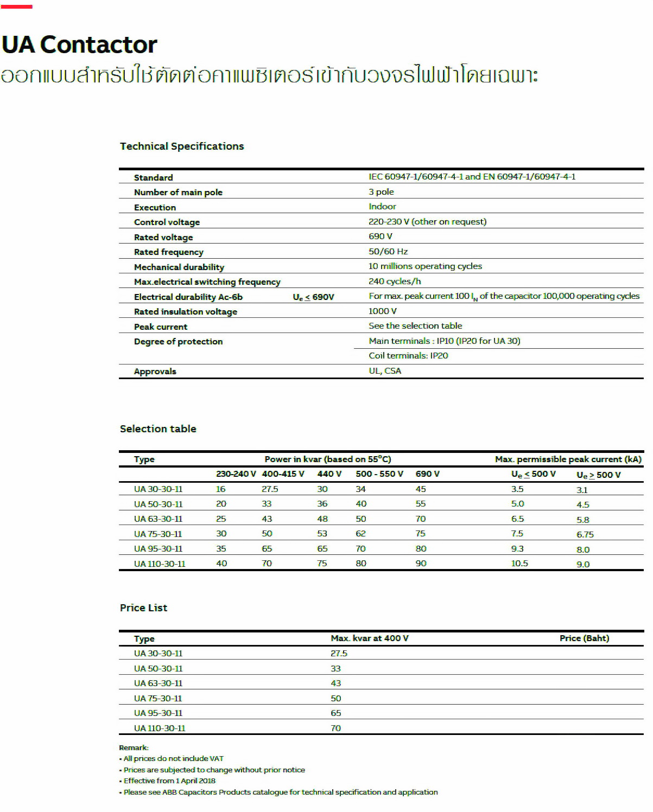Select the "240 cycles/h" value

pos(395,281)
